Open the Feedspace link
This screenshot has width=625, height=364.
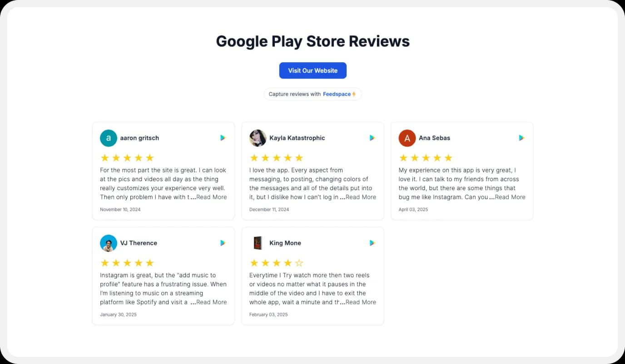click(x=337, y=94)
